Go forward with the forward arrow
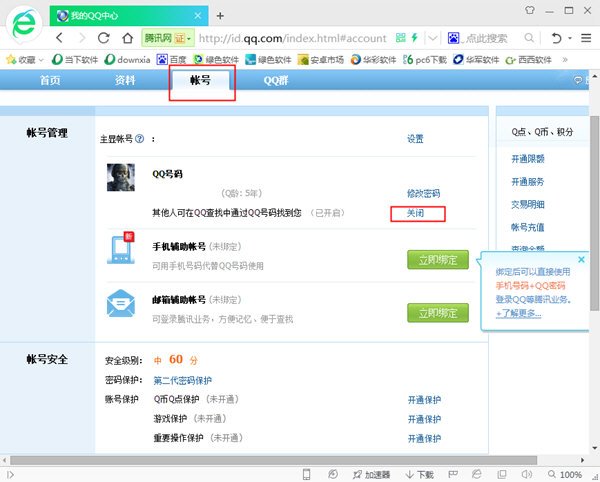 click(82, 38)
